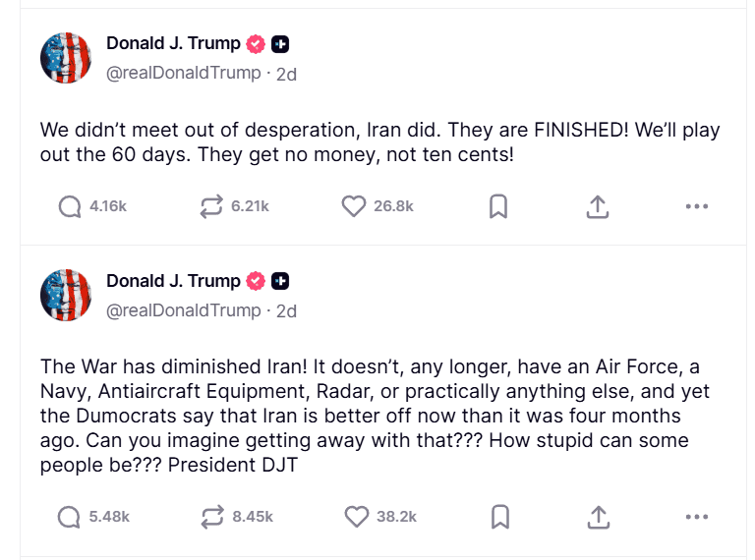This screenshot has width=755, height=560.
Task: Open first post's flag avatar profile picture
Action: click(66, 58)
